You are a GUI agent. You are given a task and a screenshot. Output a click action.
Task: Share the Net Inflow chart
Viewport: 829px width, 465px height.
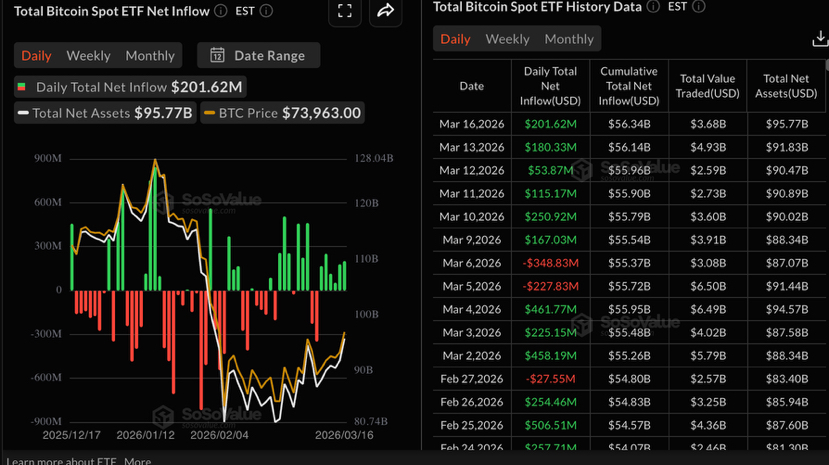coord(385,11)
